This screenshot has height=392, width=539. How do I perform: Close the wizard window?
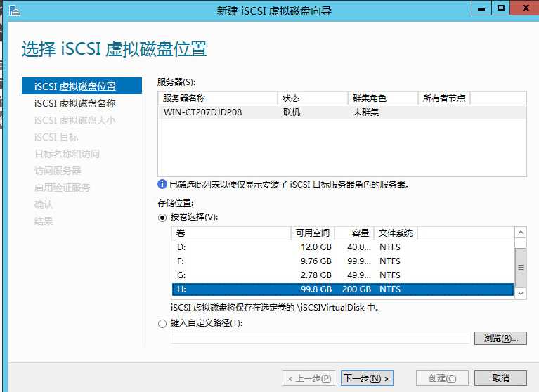coord(525,8)
